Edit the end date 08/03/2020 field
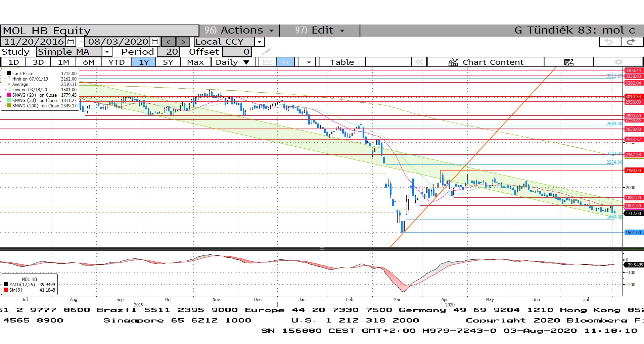 (118, 42)
